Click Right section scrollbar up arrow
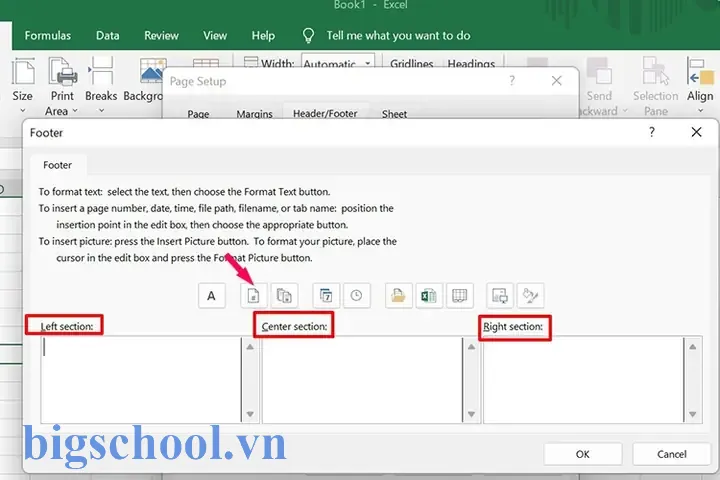Screen dimensions: 720x480 (692, 347)
